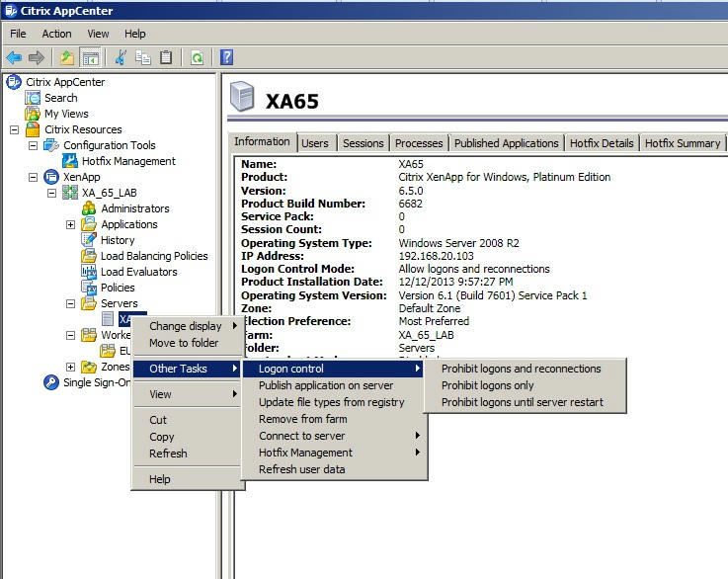Open the View menu in menu bar
Viewport: 728px width, 579px height.
click(x=98, y=34)
